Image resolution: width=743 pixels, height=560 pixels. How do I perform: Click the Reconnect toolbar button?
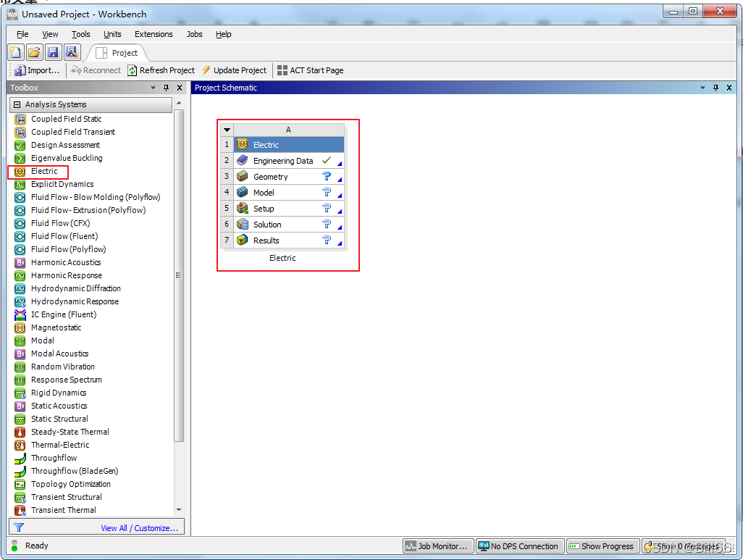click(96, 70)
